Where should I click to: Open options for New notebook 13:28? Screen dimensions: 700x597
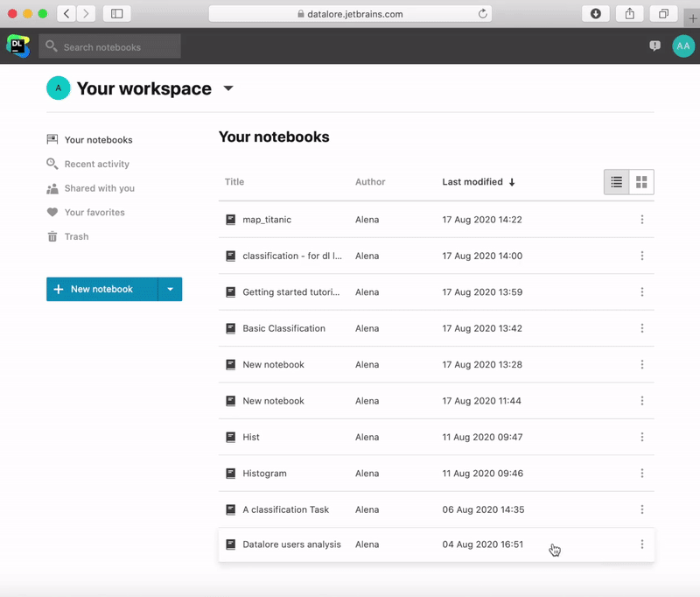point(642,364)
